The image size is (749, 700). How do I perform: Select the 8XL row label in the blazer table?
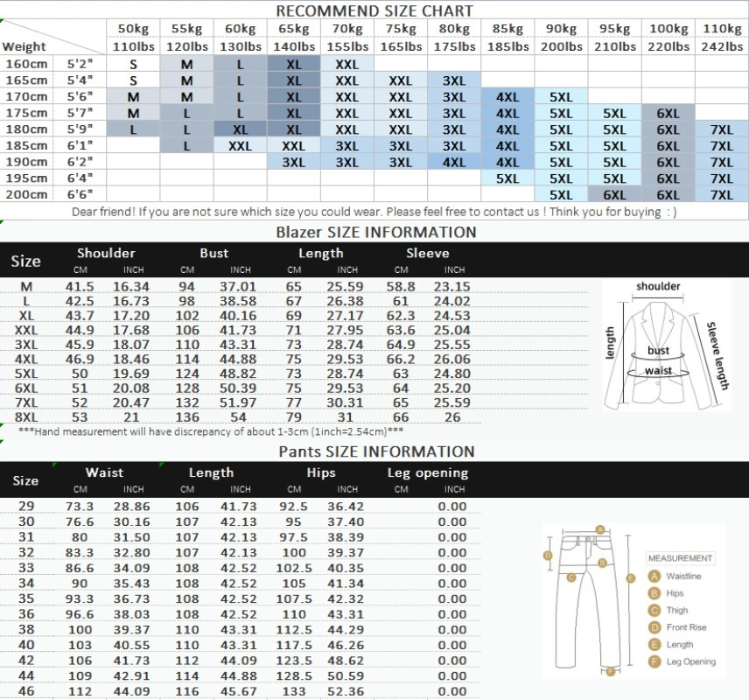tap(25, 417)
